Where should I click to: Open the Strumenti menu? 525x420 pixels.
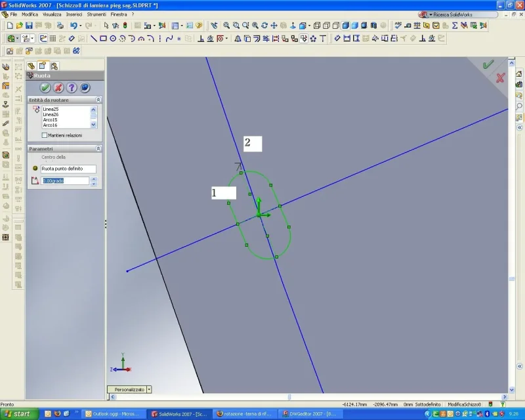click(96, 14)
